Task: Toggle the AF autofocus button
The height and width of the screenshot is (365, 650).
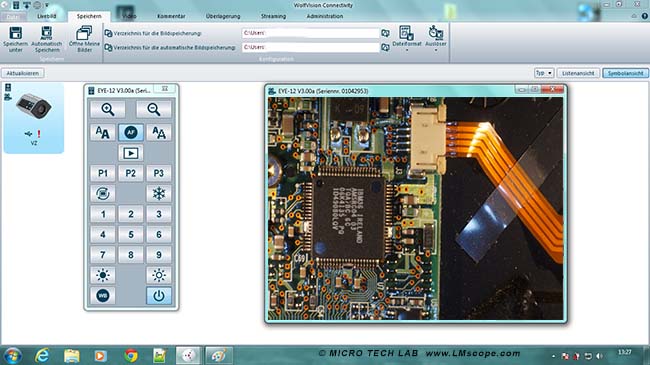Action: 131,133
